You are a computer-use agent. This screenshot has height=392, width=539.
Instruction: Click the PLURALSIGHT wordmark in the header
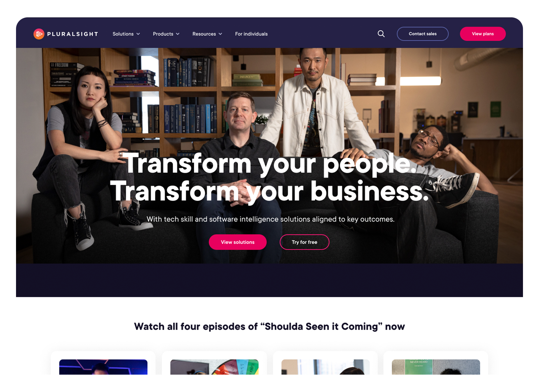pos(73,34)
